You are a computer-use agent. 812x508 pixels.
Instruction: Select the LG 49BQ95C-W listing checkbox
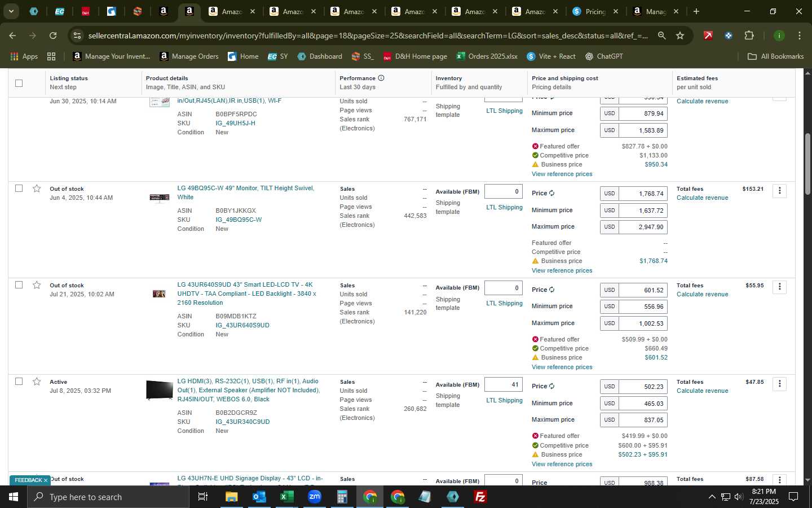click(19, 188)
